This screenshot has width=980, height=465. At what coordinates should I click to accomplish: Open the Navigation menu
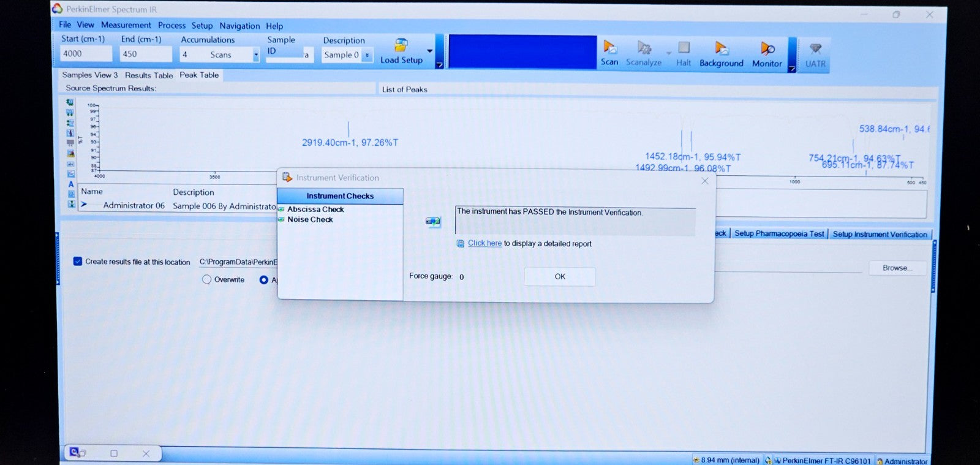(239, 26)
